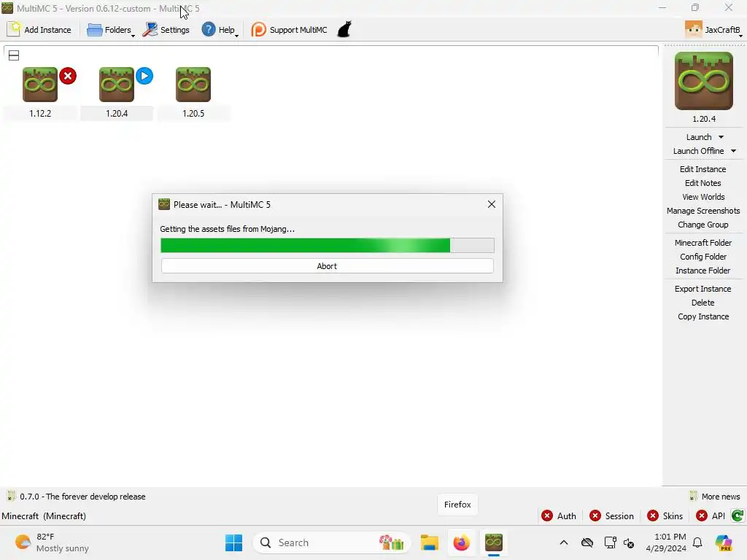Click the news scroll icon beside 0.7.0
This screenshot has height=560, width=747.
[x=11, y=496]
